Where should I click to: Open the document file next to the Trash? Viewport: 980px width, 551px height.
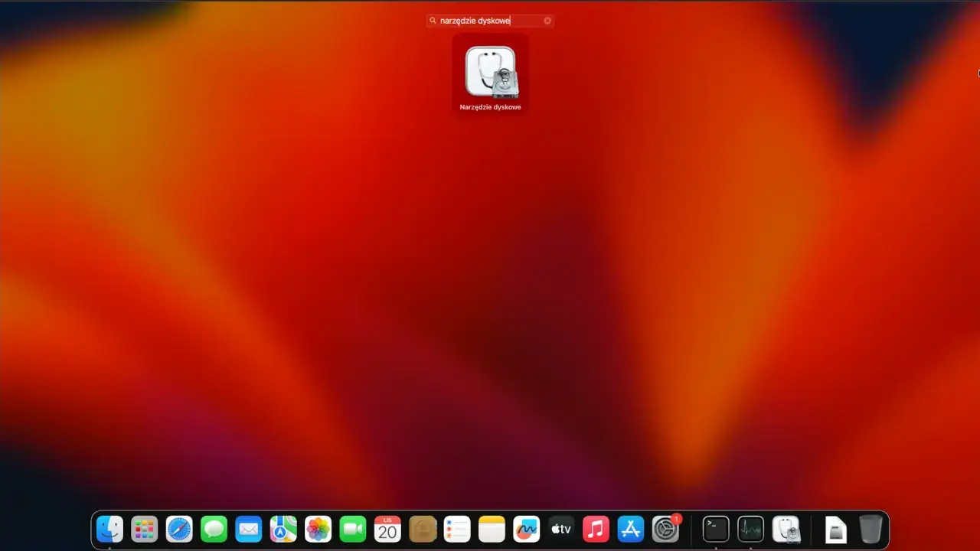tap(835, 529)
